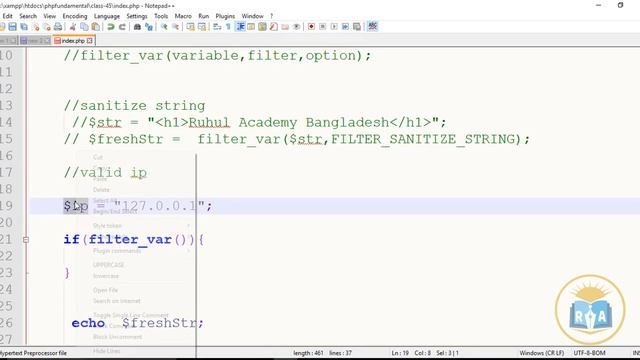Click the UTF-8-BOM encoding status entry
Viewport: 640px width, 360px height.
point(589,353)
